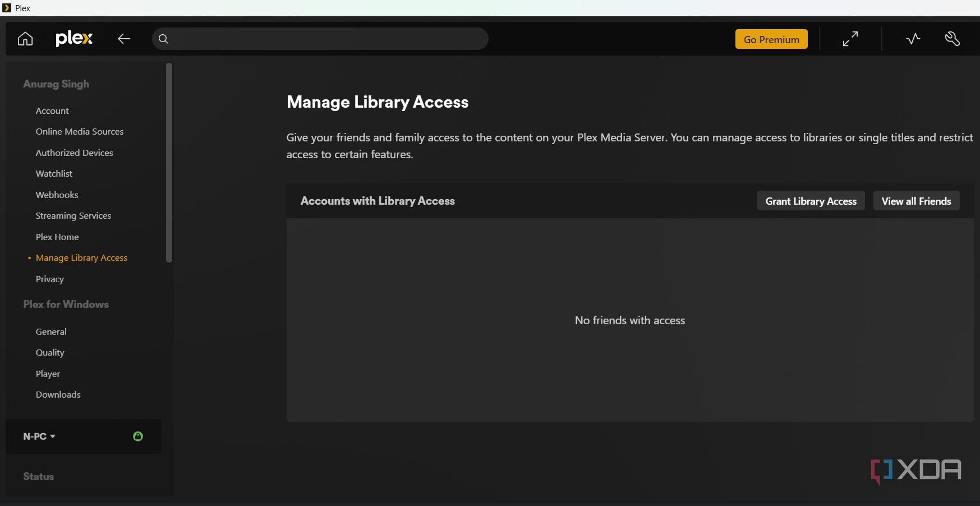Screen dimensions: 980x506
Task: Click the Status section heading
Action: 38,476
